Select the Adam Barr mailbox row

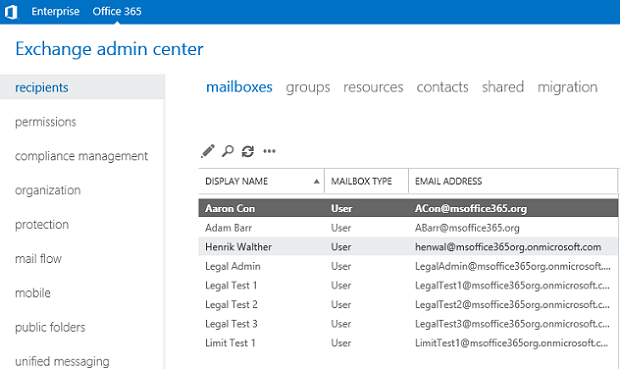click(408, 228)
